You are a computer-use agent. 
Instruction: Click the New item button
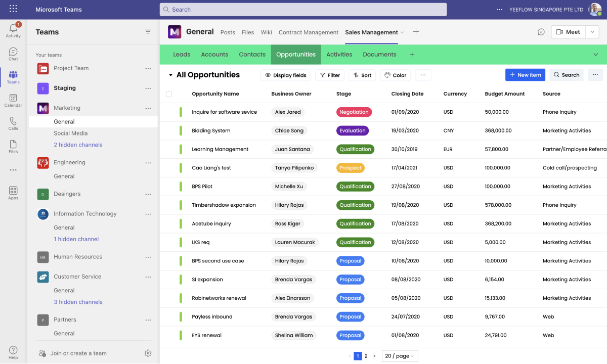[525, 75]
